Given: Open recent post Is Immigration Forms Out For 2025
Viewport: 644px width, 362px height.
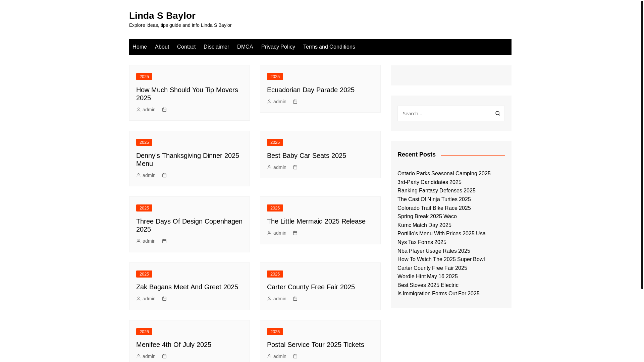Looking at the screenshot, I should click(x=438, y=294).
